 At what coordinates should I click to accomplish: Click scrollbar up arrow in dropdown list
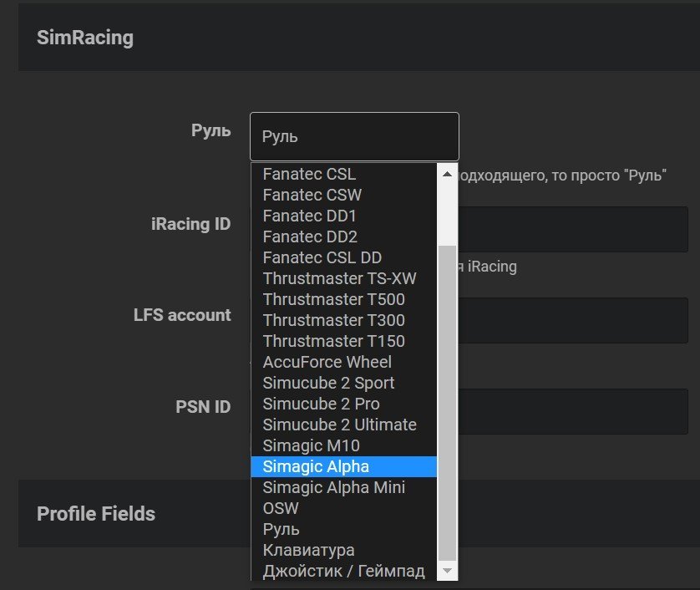tap(447, 174)
